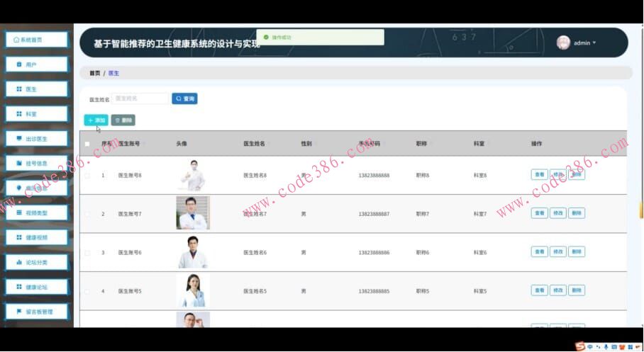644x352 pixels.
Task: Click 修改 for 医生姓名8 row
Action: pyautogui.click(x=557, y=174)
